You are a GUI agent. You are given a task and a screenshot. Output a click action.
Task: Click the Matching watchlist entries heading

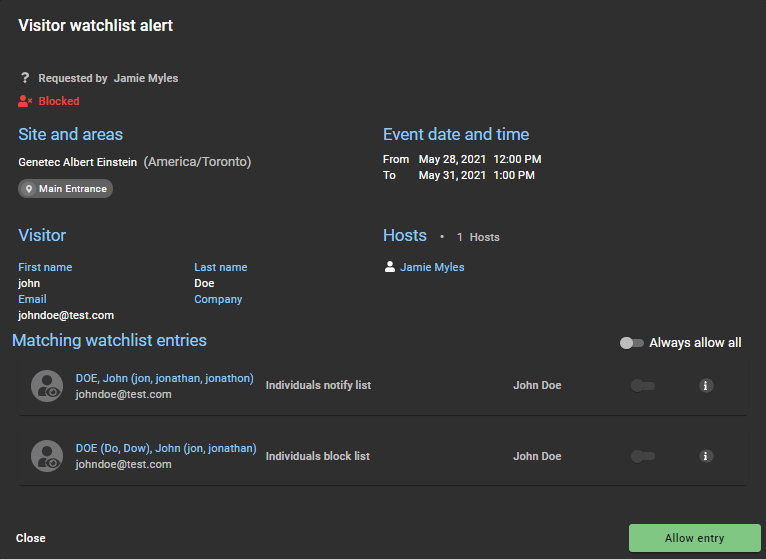pyautogui.click(x=109, y=341)
